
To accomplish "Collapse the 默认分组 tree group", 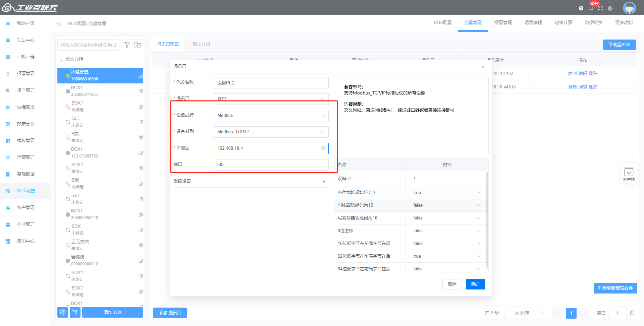I will [x=61, y=60].
